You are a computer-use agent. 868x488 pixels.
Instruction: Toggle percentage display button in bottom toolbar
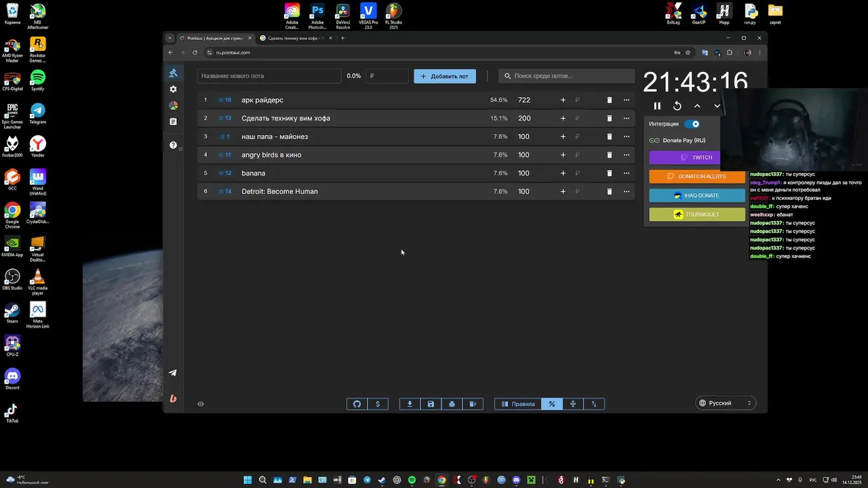(552, 404)
